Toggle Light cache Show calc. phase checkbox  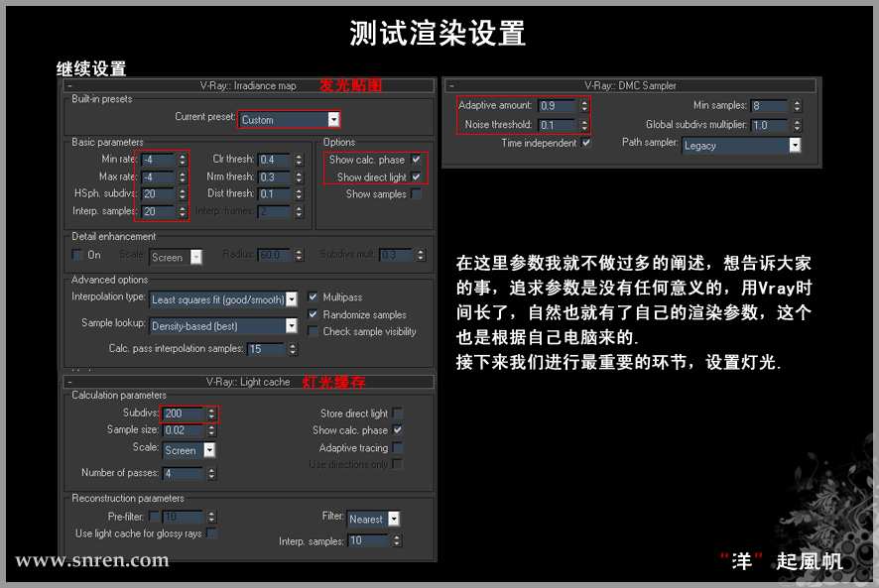398,430
